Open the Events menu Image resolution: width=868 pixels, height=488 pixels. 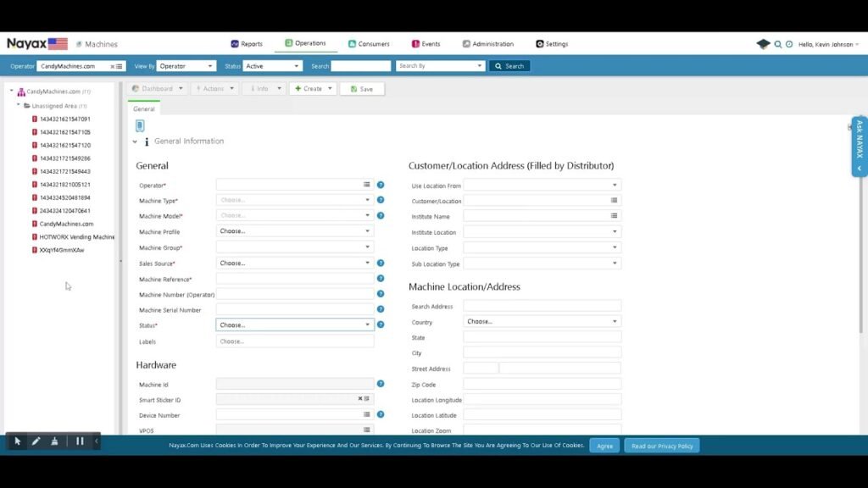[x=426, y=44]
